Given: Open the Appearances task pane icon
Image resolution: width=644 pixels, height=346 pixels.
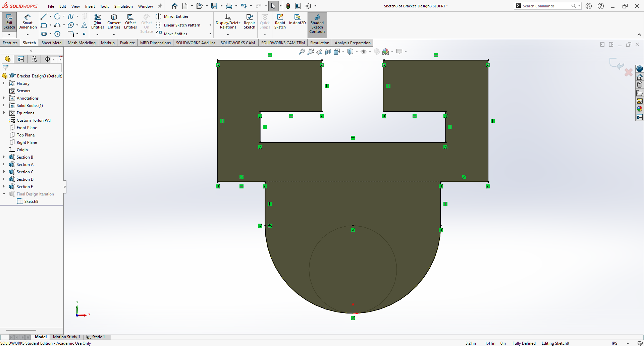Looking at the screenshot, I should (640, 109).
